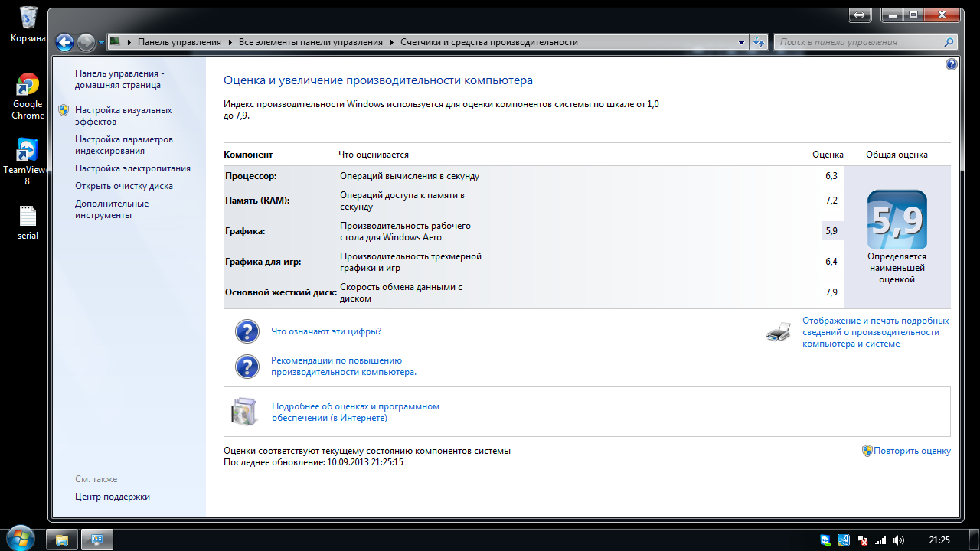This screenshot has width=980, height=551.
Task: Expand the address bar history dropdown arrow
Action: (x=741, y=43)
